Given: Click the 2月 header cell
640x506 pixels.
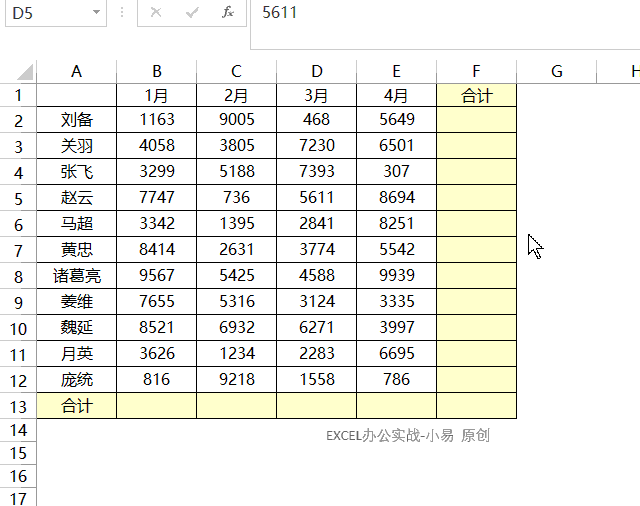Looking at the screenshot, I should pos(236,95).
